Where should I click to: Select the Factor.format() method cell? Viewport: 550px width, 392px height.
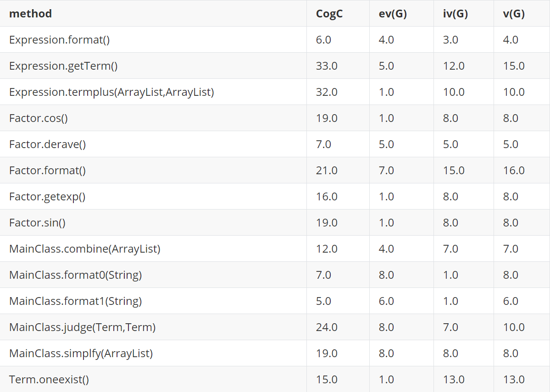point(47,171)
